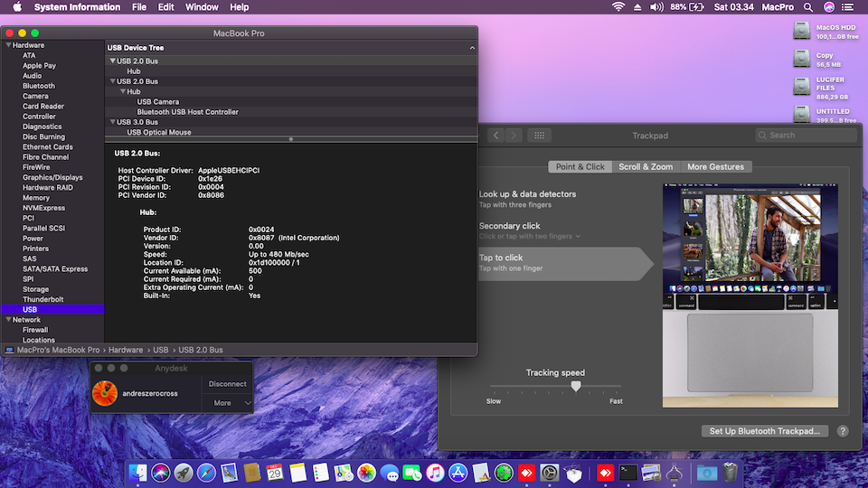
Task: Open the Help menu
Action: tap(239, 7)
